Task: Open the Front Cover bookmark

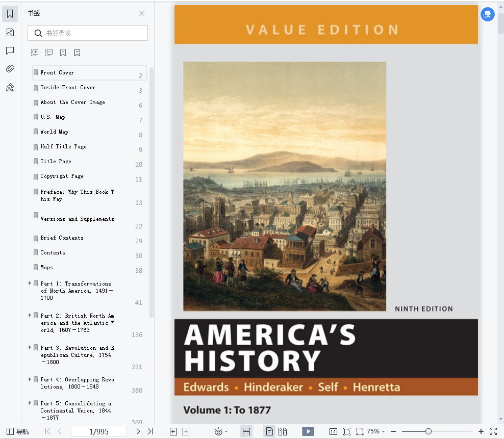Action: (89, 73)
